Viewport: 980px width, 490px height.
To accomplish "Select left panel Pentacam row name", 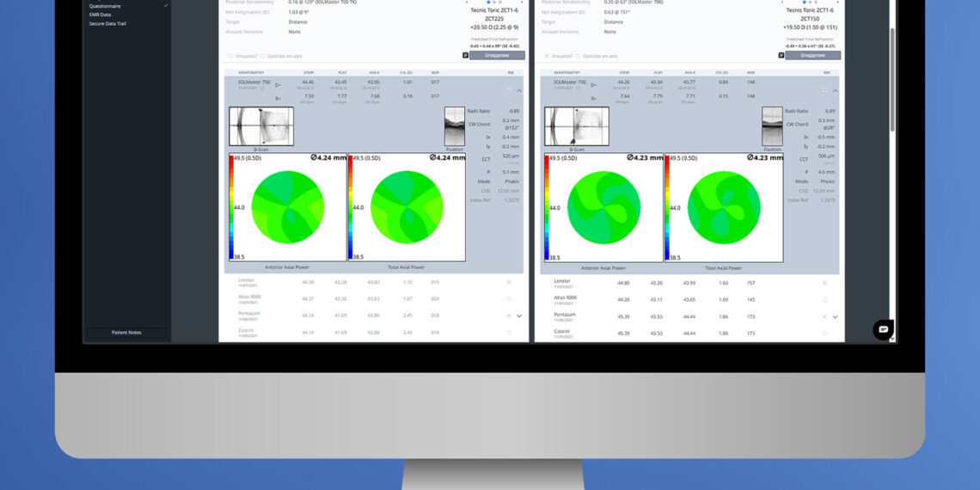I will [248, 313].
